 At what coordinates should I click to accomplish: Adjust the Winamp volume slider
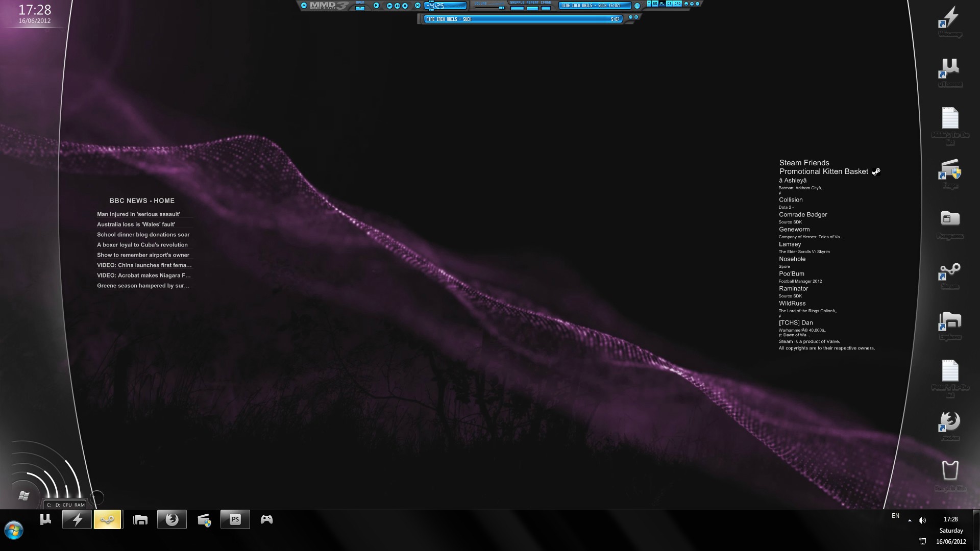(501, 8)
